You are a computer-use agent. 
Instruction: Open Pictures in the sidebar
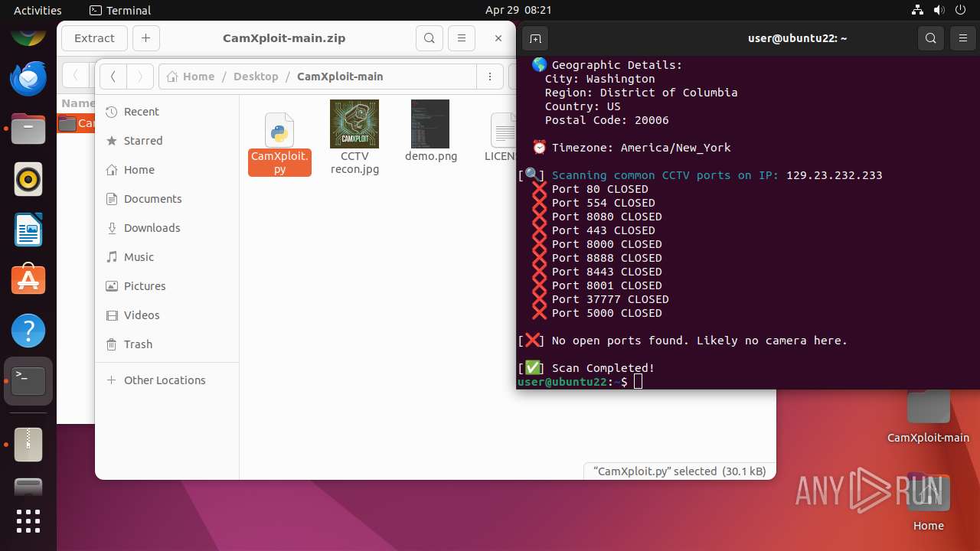point(167,286)
